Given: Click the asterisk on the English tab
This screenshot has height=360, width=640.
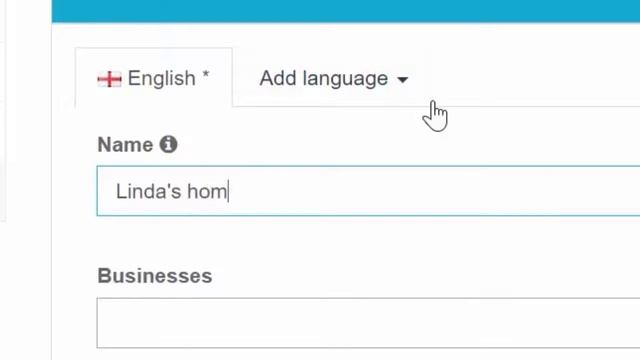Looking at the screenshot, I should click(x=206, y=74).
